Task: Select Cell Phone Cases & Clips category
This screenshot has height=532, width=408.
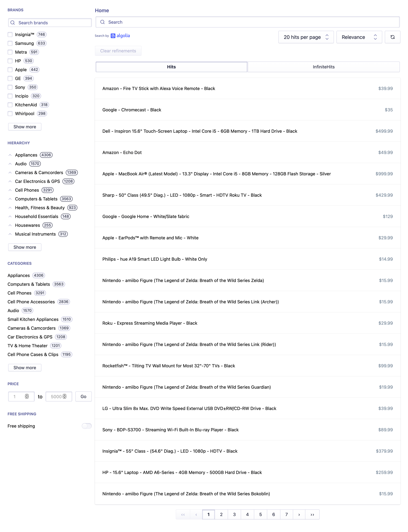Action: pos(33,354)
